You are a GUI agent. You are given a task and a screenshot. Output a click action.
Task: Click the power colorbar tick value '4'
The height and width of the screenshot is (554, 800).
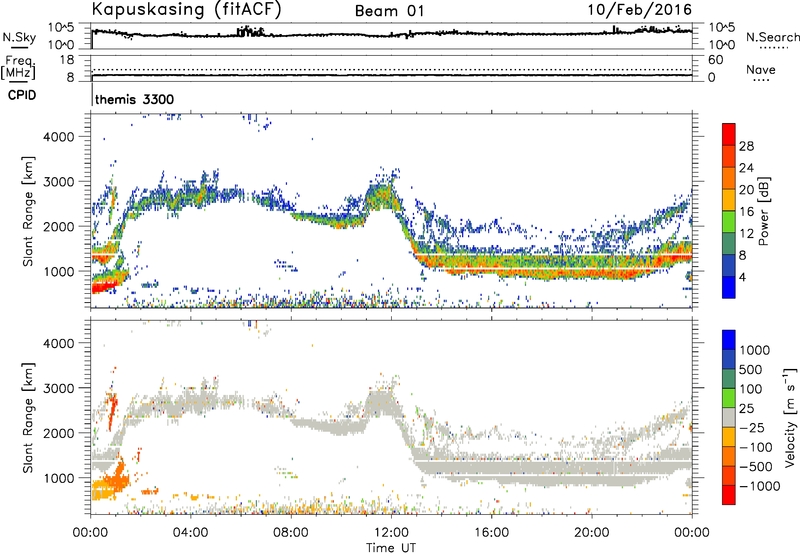click(x=742, y=277)
